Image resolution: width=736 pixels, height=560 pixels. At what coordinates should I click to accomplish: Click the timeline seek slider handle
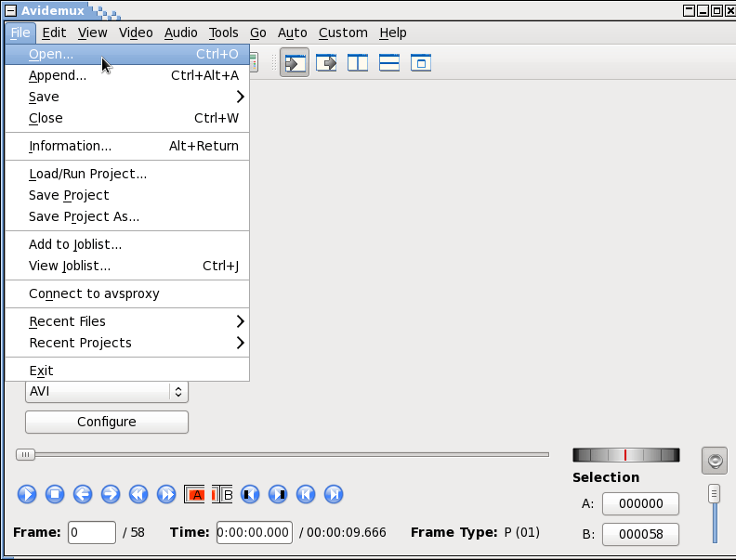tap(25, 454)
